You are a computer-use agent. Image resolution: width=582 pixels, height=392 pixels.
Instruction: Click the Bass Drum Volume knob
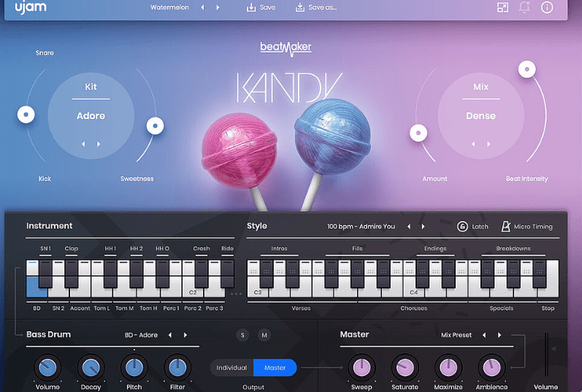click(x=47, y=367)
